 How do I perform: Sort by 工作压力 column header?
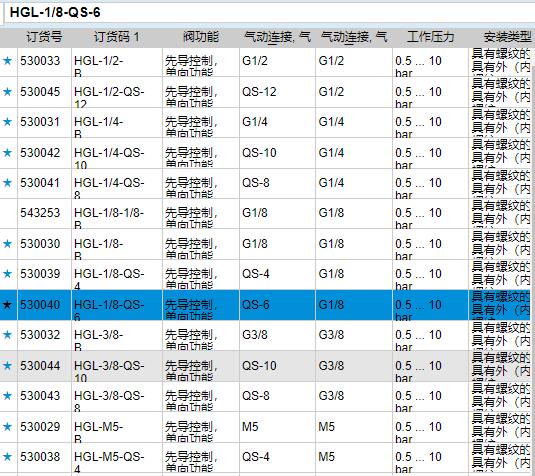[x=430, y=37]
